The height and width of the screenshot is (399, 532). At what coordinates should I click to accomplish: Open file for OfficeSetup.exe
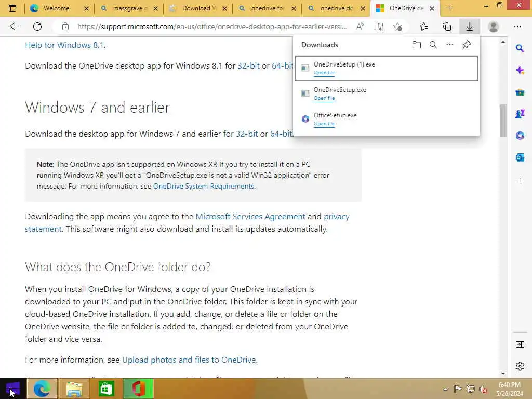click(x=324, y=124)
